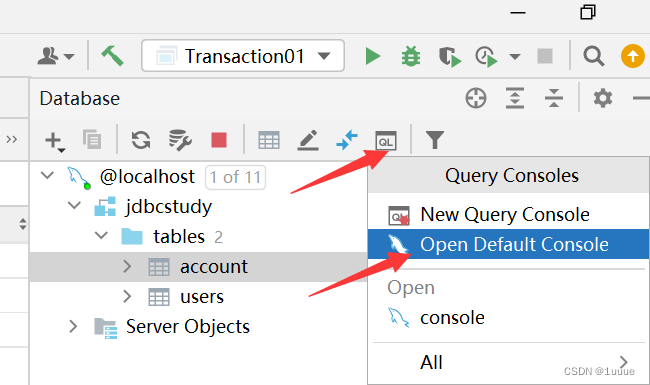Click the Profile run clock icon
This screenshot has width=650, height=385.
tap(487, 56)
